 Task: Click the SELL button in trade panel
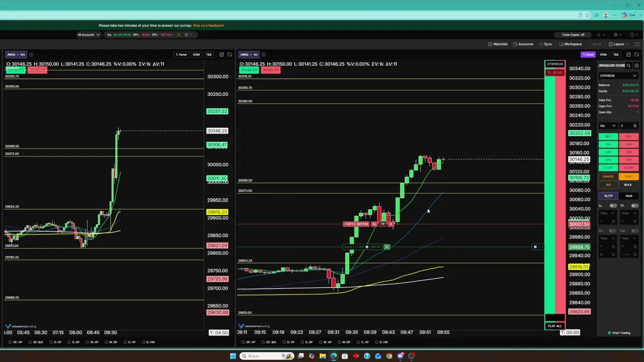(629, 137)
